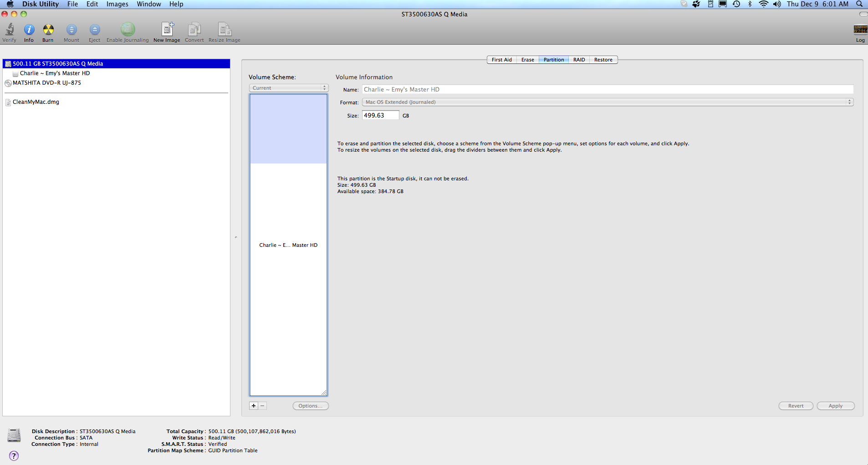868x465 pixels.
Task: Click the partition resize handle corner
Action: pos(324,393)
